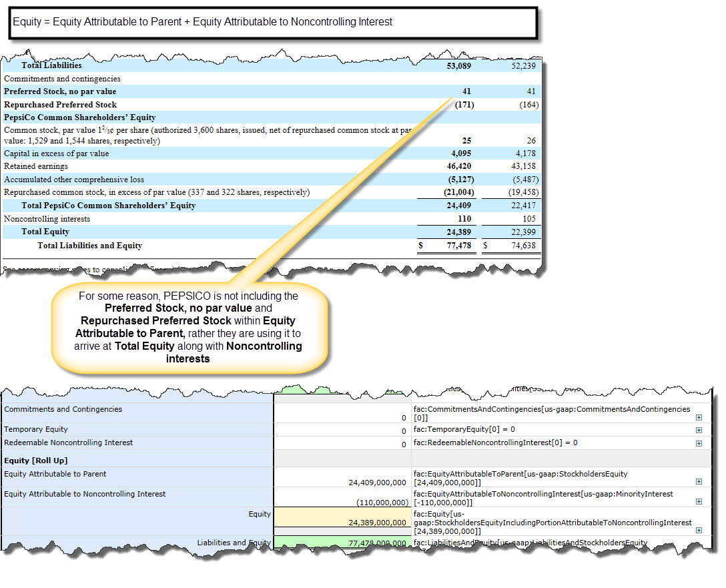726x588 pixels.
Task: Click the 'Redeemable Noncontrolling Interest' row label
Action: tap(69, 443)
